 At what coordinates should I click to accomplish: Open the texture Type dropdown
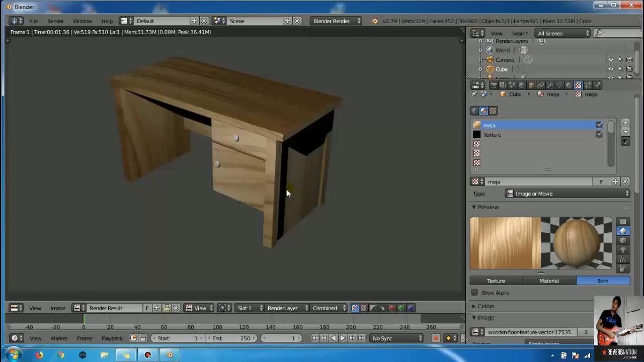pyautogui.click(x=568, y=194)
